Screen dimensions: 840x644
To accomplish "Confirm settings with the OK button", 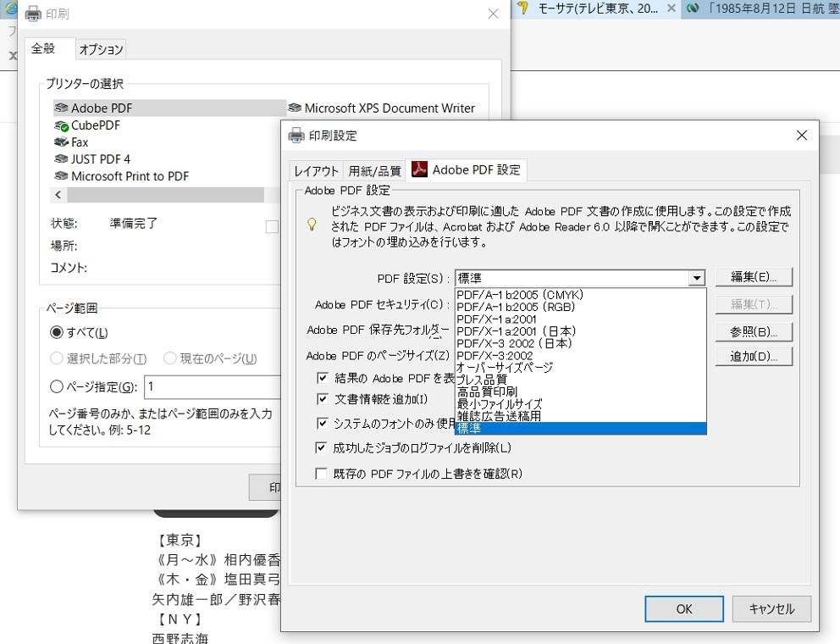I will coord(683,608).
